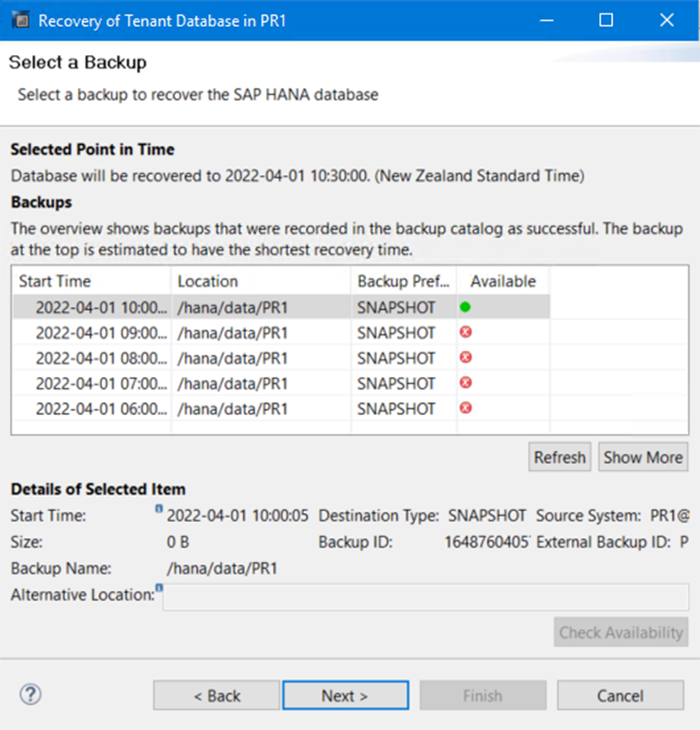Image resolution: width=700 pixels, height=730 pixels.
Task: Go to the previous step with Back
Action: (216, 695)
